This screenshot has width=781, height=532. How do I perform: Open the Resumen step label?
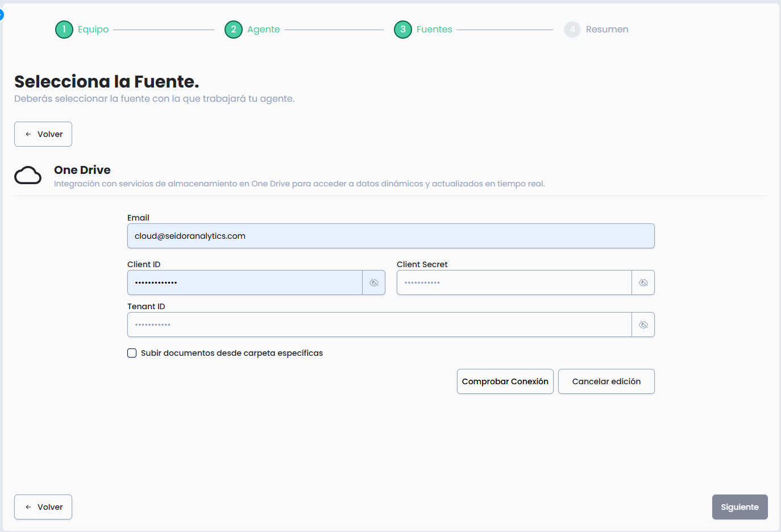[x=607, y=30]
